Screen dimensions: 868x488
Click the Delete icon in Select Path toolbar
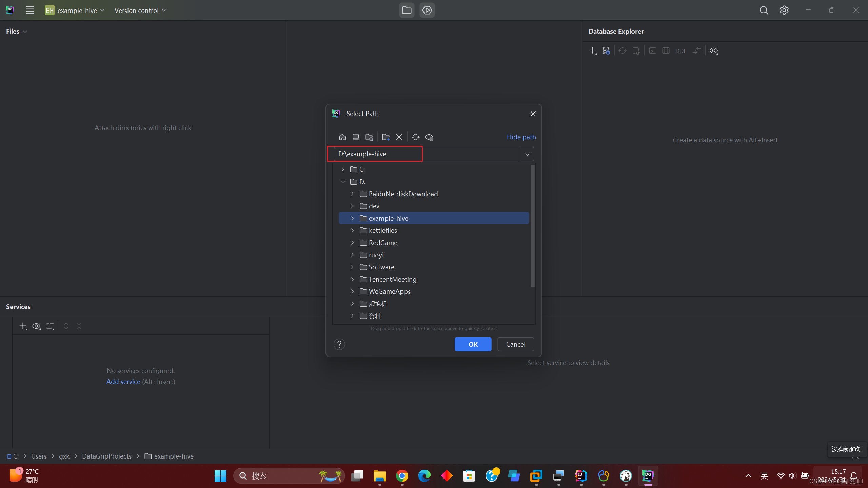tap(399, 137)
